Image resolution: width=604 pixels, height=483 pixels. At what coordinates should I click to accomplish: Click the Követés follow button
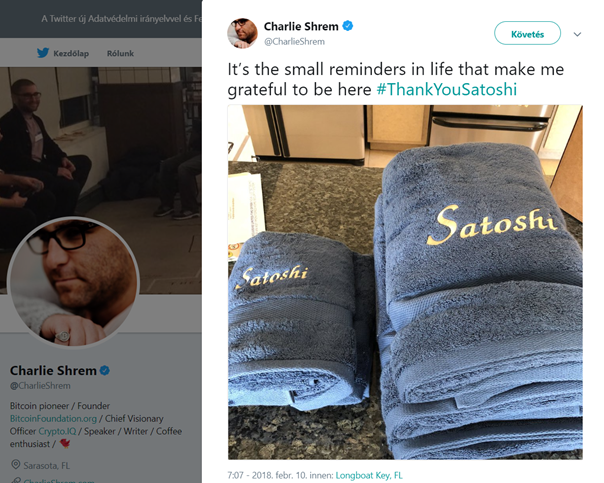coord(527,34)
